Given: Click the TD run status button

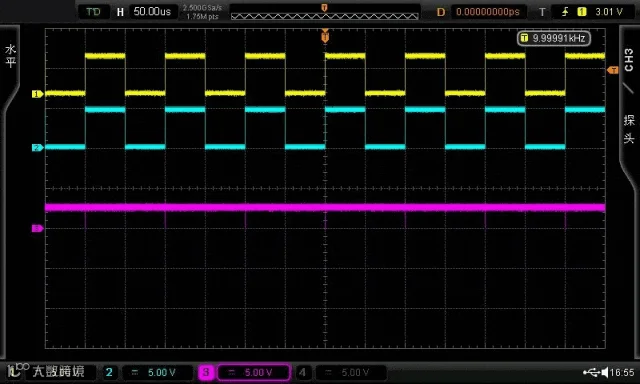Looking at the screenshot, I should 93,11.
